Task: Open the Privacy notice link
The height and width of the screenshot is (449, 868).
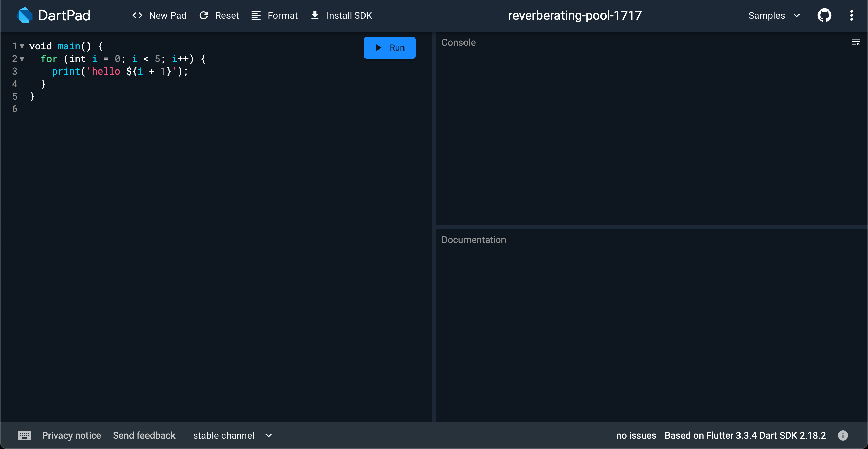Action: click(72, 435)
